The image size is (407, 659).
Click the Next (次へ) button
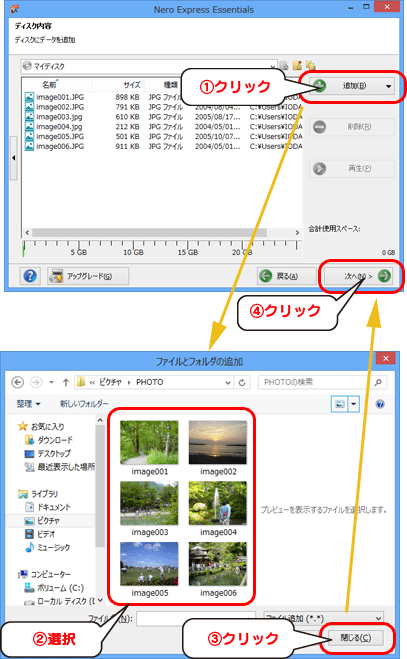pos(358,276)
